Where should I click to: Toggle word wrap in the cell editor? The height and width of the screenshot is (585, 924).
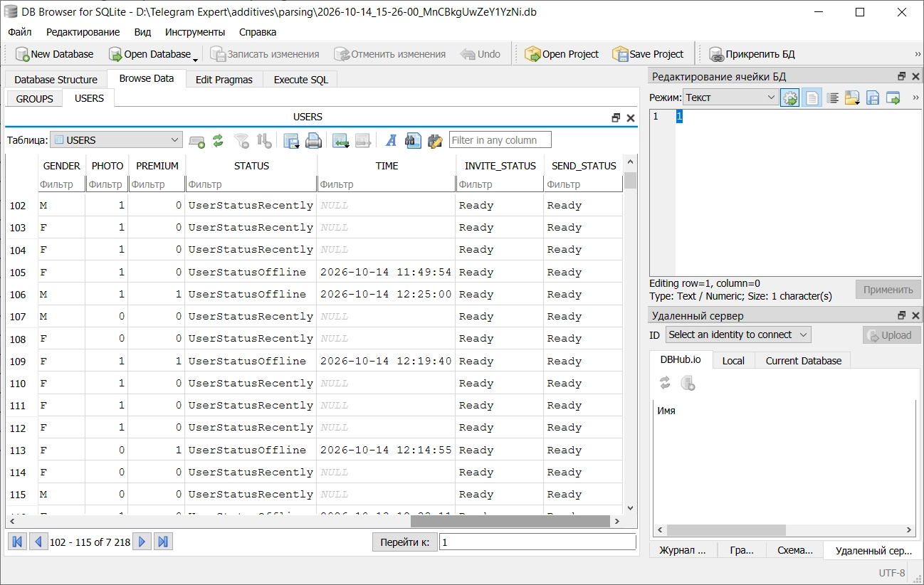pyautogui.click(x=812, y=98)
